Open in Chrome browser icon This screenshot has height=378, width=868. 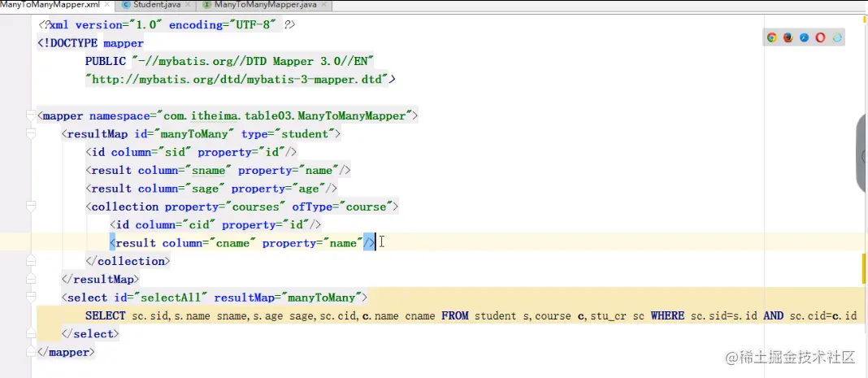pos(771,37)
